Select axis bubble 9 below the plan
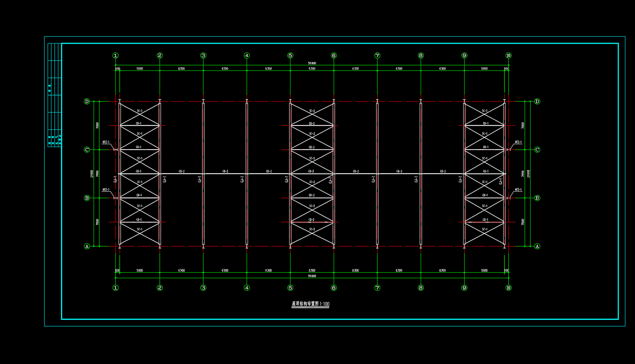635x364 pixels. [464, 288]
